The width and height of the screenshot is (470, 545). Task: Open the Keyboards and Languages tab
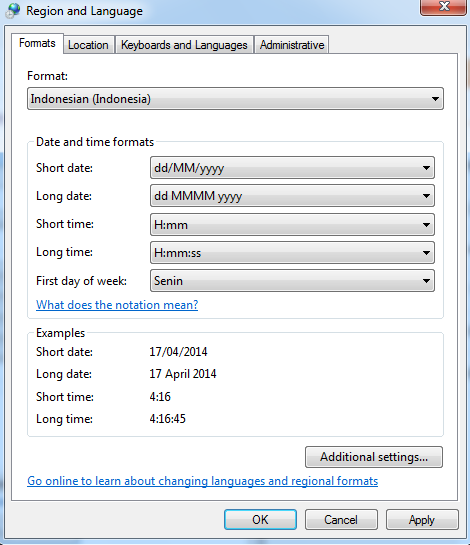click(184, 45)
